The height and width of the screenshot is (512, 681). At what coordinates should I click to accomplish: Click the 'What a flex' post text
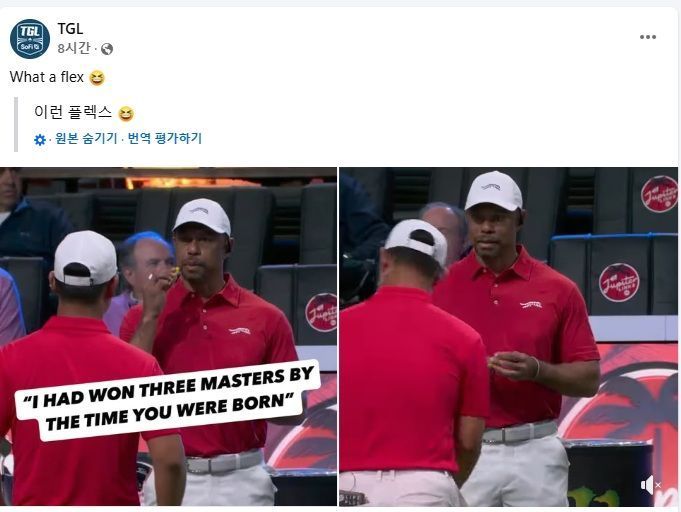46,77
